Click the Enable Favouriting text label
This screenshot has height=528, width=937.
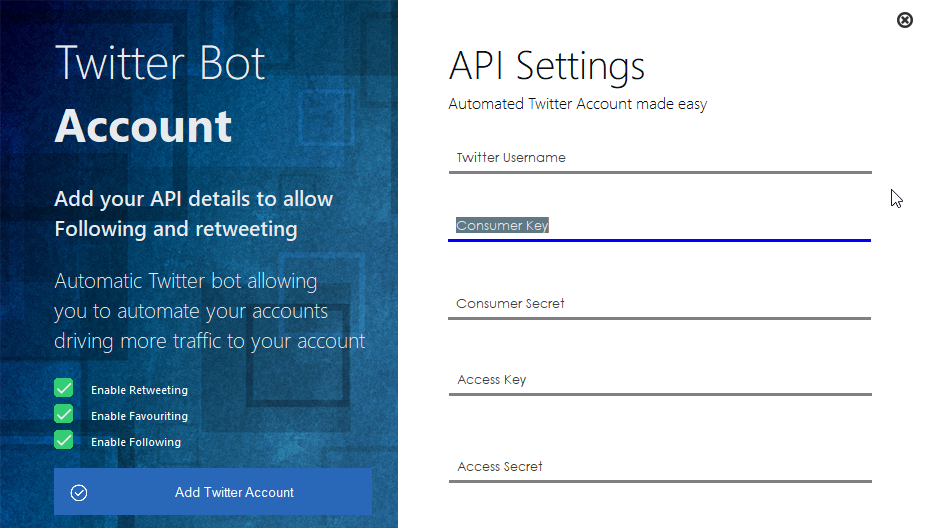tap(139, 416)
